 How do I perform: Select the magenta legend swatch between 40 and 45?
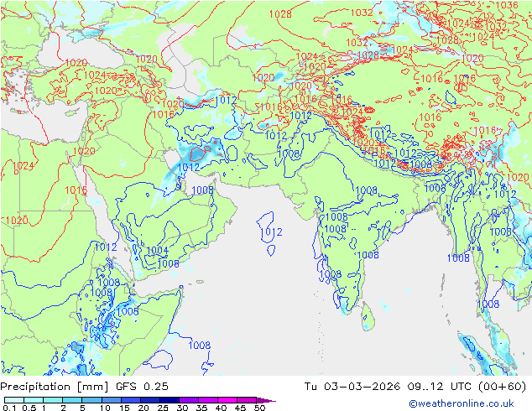pos(227,400)
